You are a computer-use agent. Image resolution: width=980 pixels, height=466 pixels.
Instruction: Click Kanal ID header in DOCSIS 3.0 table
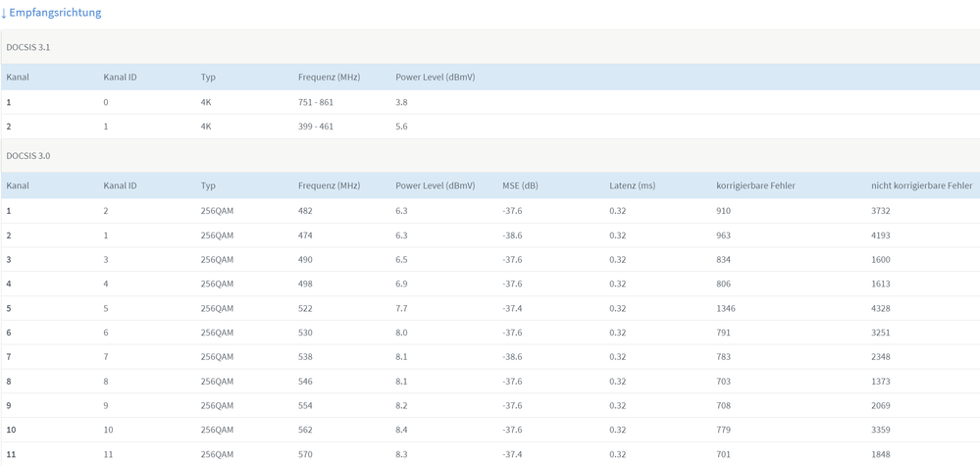pos(120,185)
